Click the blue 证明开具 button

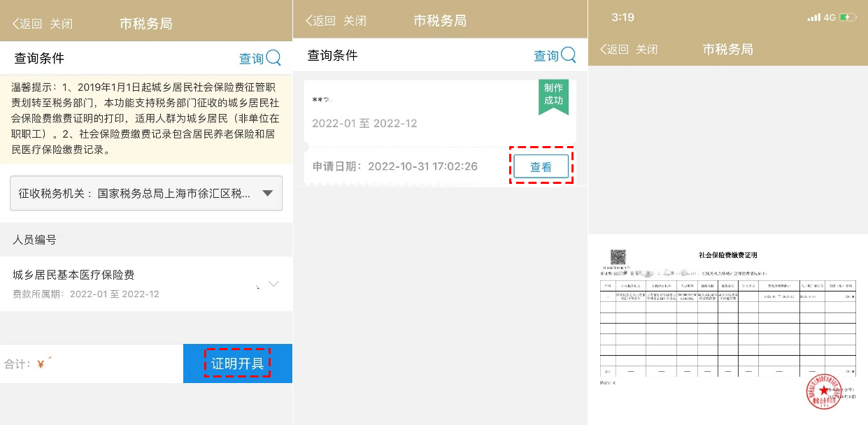238,363
